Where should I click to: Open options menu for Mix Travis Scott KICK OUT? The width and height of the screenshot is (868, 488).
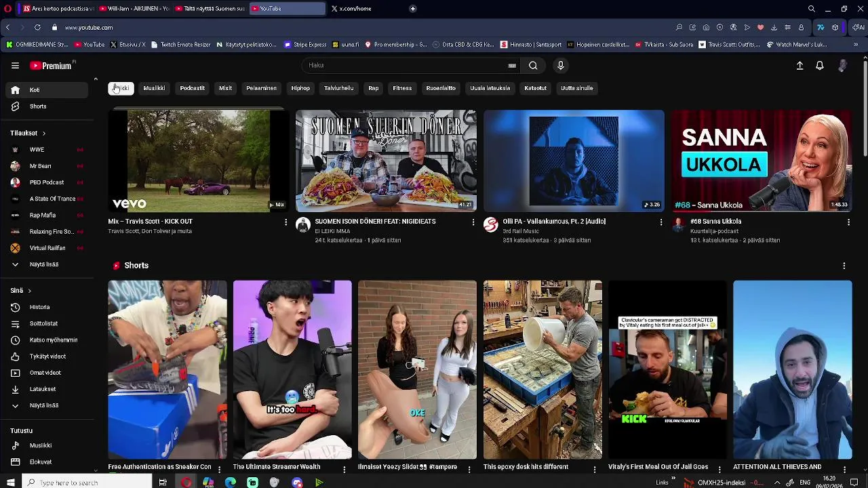285,222
